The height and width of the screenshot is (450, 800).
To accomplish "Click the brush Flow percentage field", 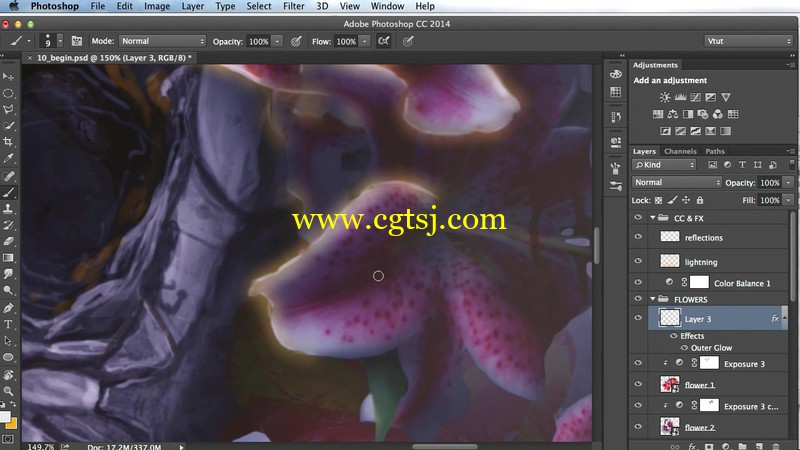I will click(346, 41).
